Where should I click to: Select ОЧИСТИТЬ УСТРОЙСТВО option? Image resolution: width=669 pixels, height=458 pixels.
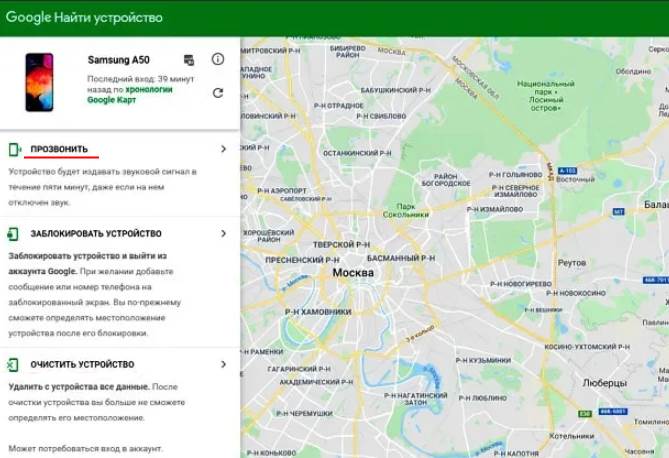[82, 364]
